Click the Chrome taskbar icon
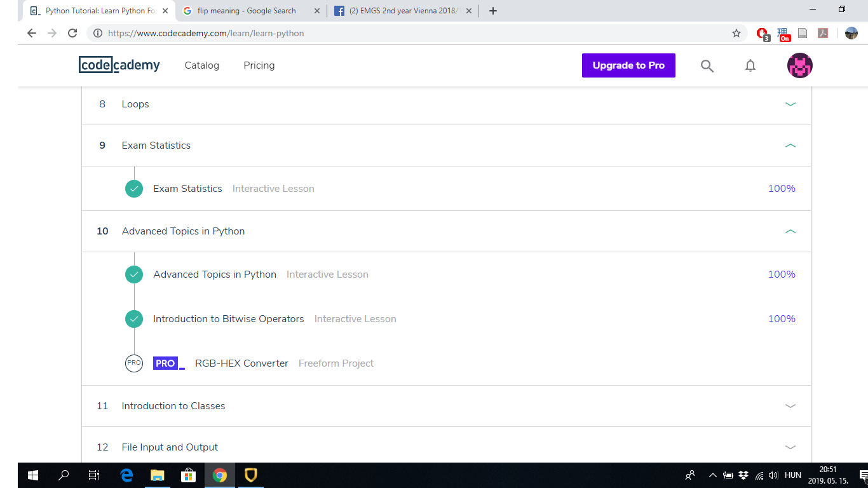The width and height of the screenshot is (868, 488). [x=220, y=475]
